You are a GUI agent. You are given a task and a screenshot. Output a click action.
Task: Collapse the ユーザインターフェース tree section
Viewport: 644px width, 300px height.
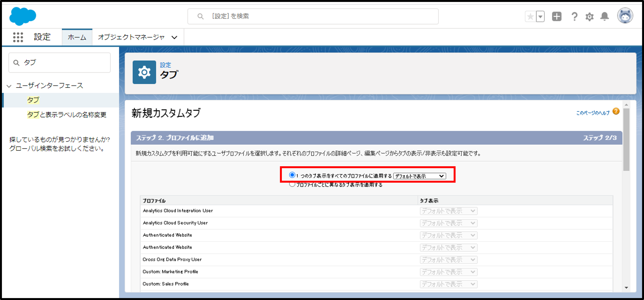coord(9,86)
